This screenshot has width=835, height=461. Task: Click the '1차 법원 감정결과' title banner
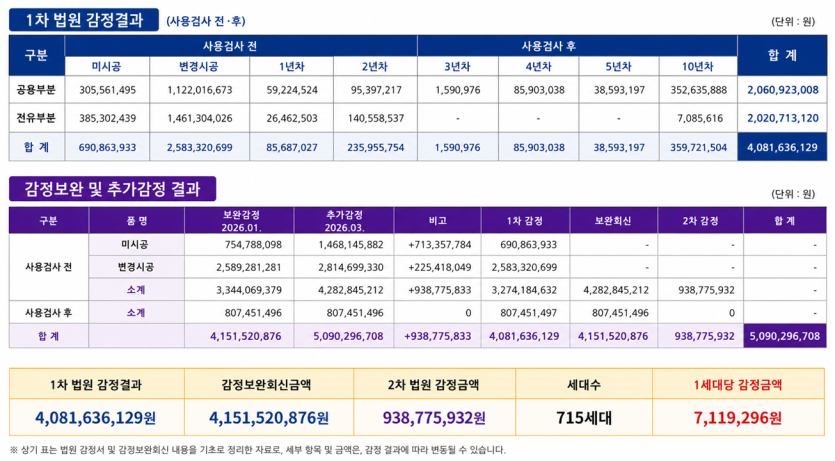tap(84, 20)
